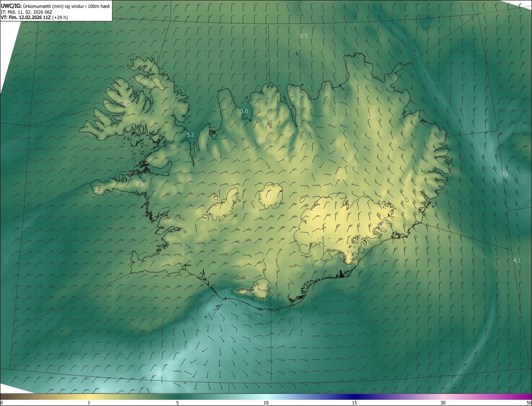This screenshot has height=406, width=532.
Task: Click the 5 tick on the color scale
Action: point(177,403)
